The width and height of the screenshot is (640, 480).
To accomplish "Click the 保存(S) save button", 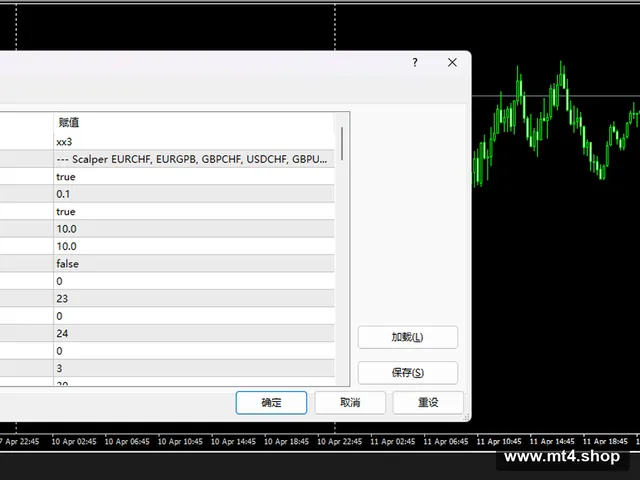I will tap(408, 372).
